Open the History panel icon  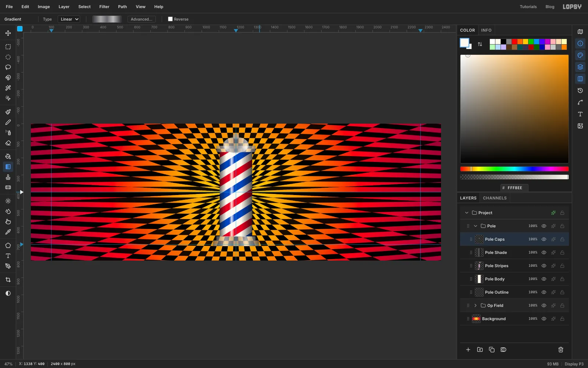(580, 91)
